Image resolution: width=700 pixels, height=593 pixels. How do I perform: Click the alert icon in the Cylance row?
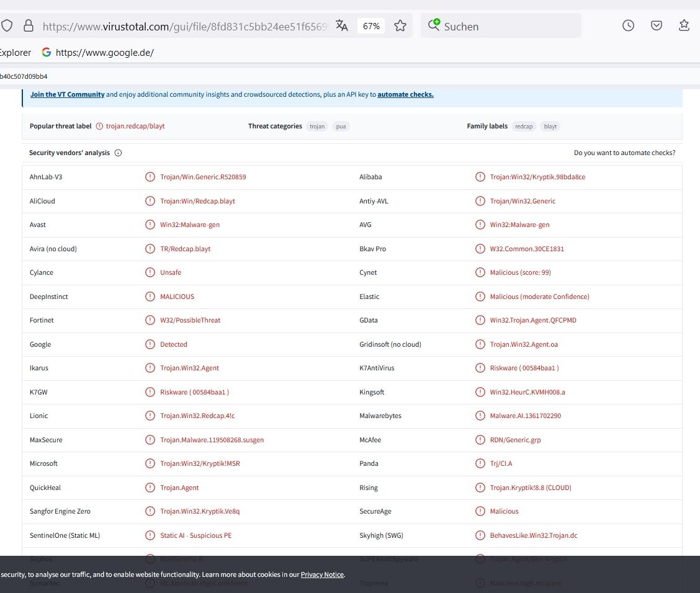150,272
